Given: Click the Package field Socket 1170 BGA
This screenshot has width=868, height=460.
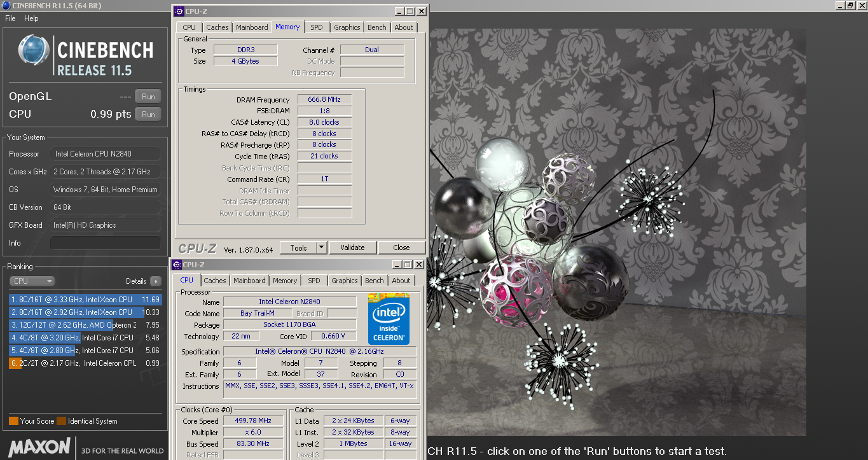Looking at the screenshot, I should pos(290,324).
